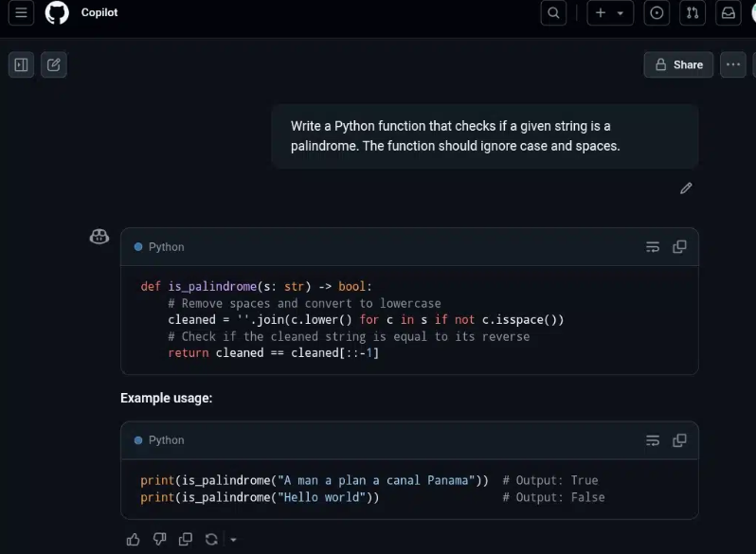The height and width of the screenshot is (554, 756).
Task: Copy the is_palindrome function code block
Action: pyautogui.click(x=679, y=247)
